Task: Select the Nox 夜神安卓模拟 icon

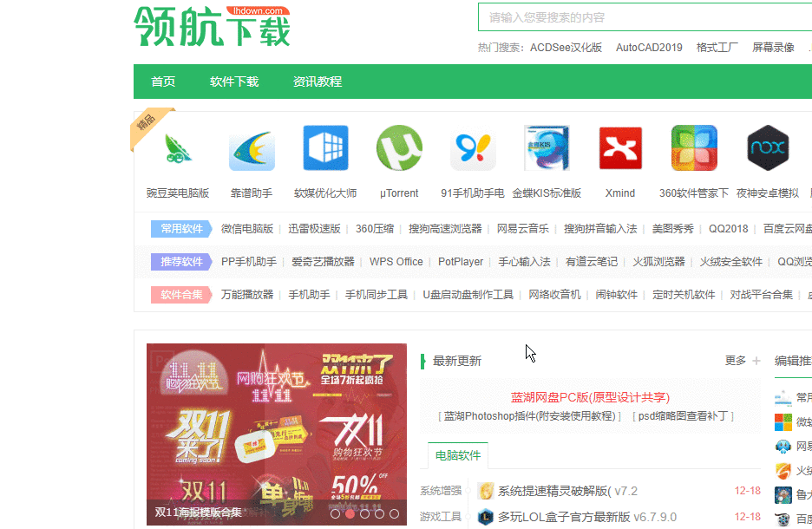Action: coord(768,148)
